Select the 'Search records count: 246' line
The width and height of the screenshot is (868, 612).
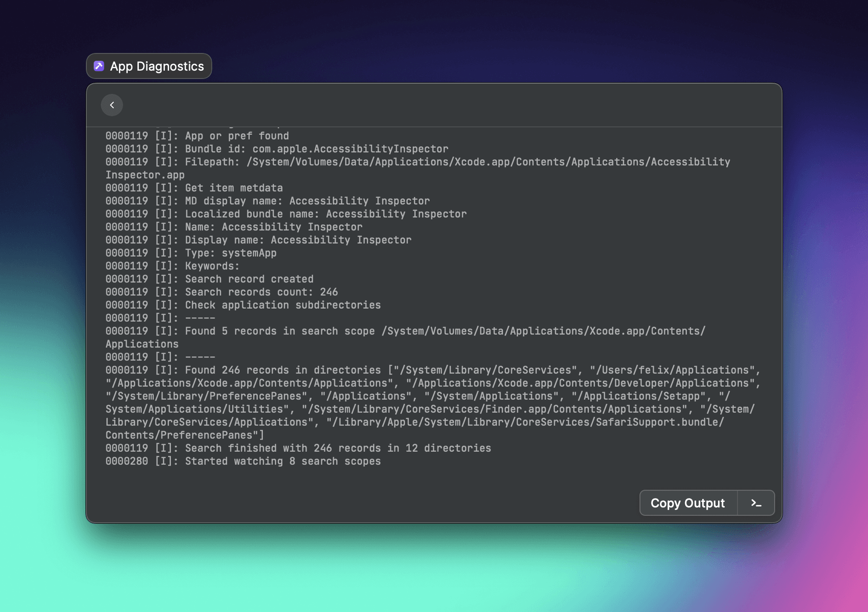(x=222, y=292)
